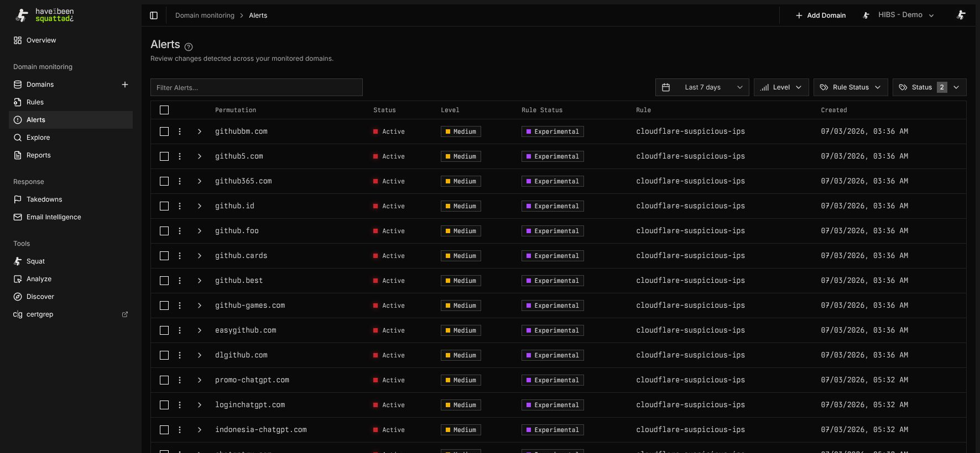Open the Analyze tool
The width and height of the screenshot is (980, 453).
[x=71, y=279]
